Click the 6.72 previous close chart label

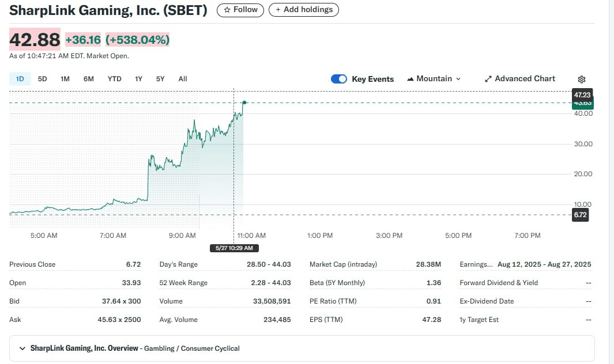[x=581, y=215]
